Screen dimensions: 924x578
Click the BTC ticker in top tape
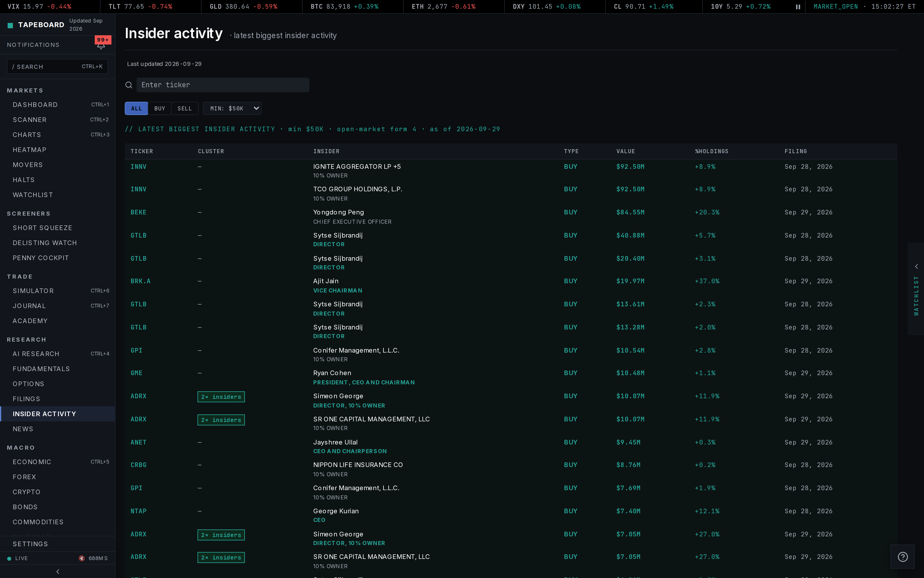tap(344, 7)
